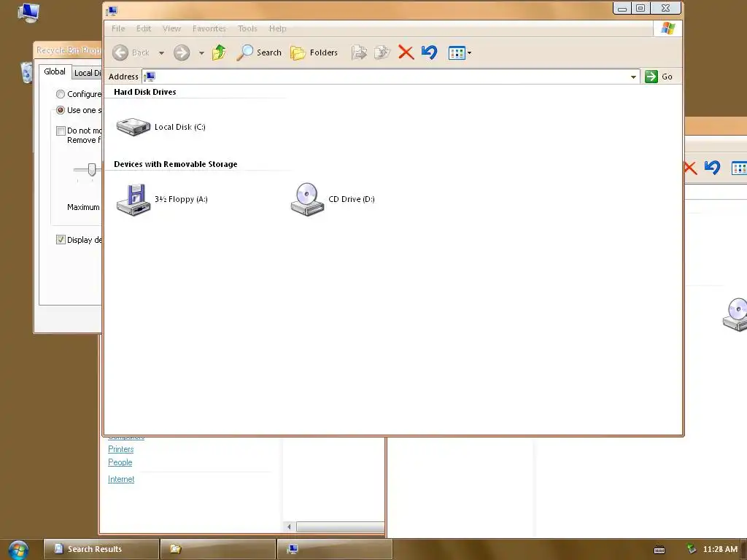Click the red Delete X icon

click(406, 52)
